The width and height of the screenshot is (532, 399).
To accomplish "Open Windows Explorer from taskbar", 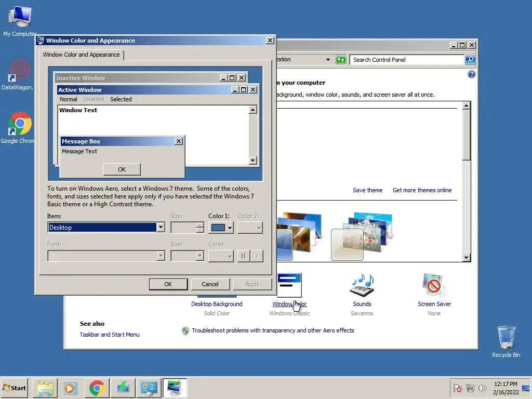I will [x=45, y=388].
